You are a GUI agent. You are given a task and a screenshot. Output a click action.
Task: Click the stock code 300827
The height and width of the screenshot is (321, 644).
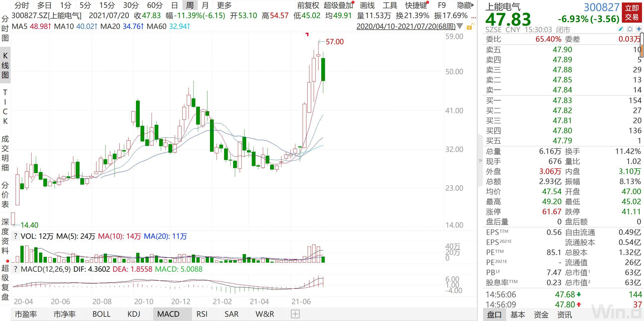601,7
